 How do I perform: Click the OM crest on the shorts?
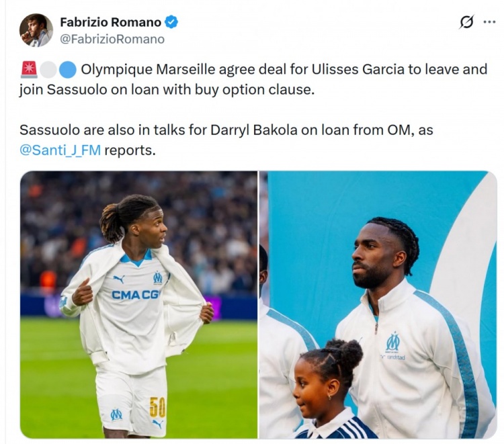pyautogui.click(x=116, y=414)
